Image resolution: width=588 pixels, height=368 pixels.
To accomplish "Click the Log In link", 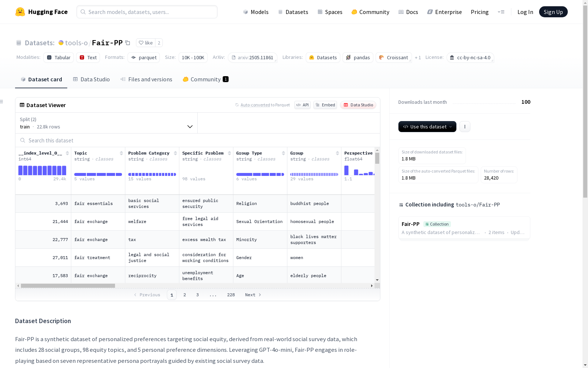I will [x=525, y=12].
